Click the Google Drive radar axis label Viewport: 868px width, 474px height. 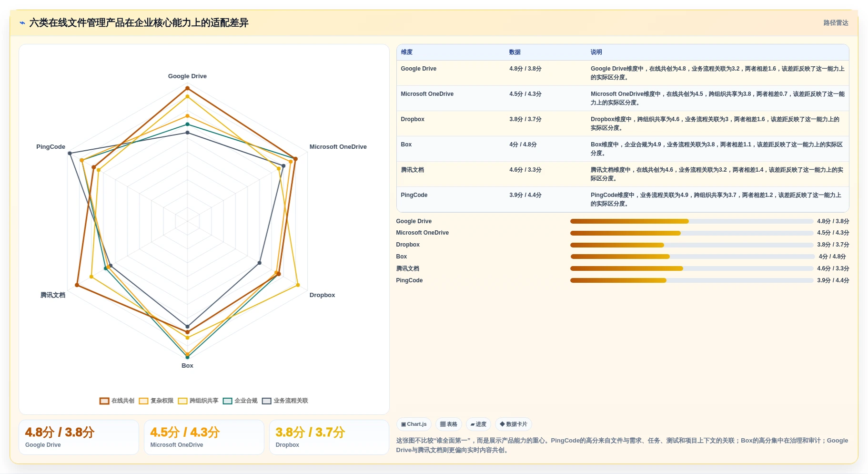pos(187,76)
